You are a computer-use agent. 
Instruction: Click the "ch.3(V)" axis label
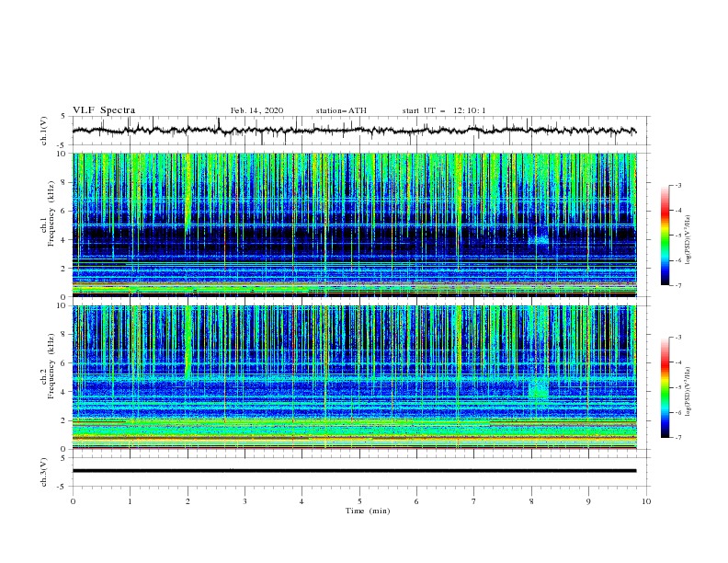(44, 472)
